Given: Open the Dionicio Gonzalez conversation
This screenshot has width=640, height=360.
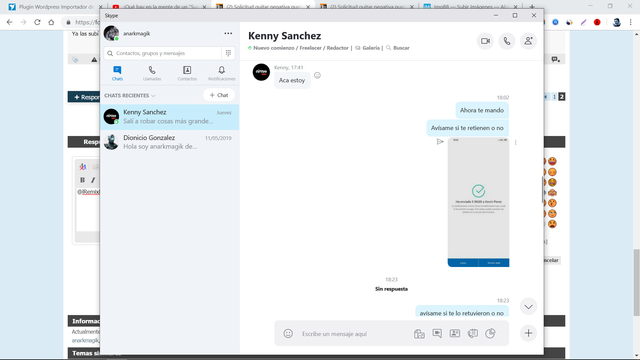Looking at the screenshot, I should (x=170, y=142).
